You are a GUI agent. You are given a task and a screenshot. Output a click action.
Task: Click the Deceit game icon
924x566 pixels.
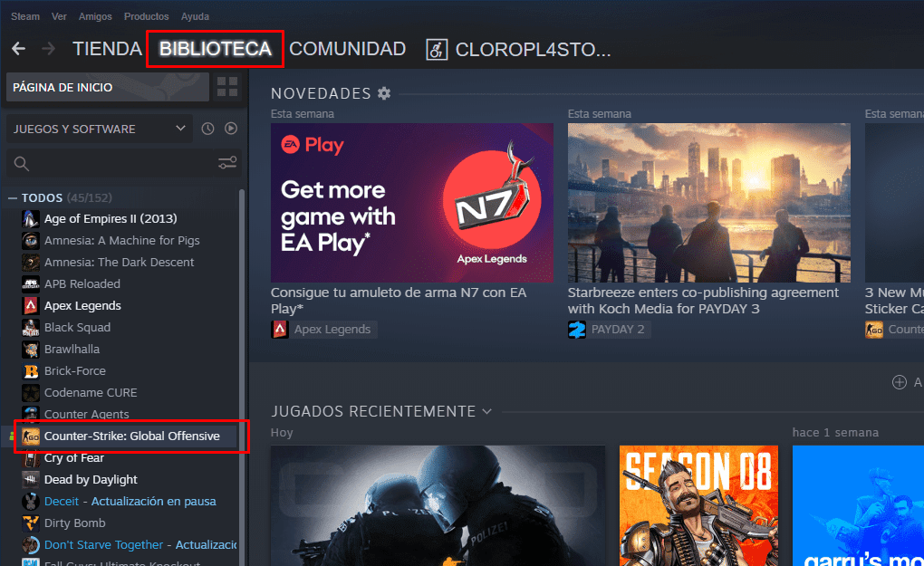click(x=31, y=501)
